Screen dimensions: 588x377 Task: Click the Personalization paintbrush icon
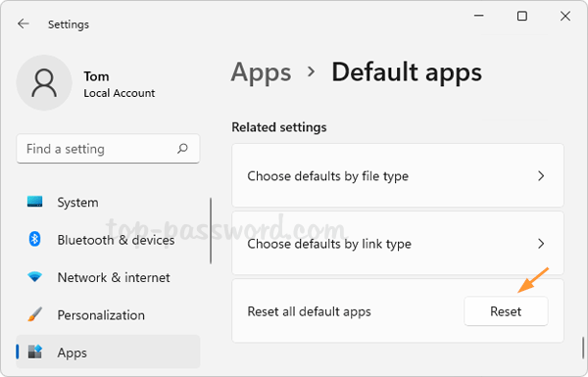point(35,314)
